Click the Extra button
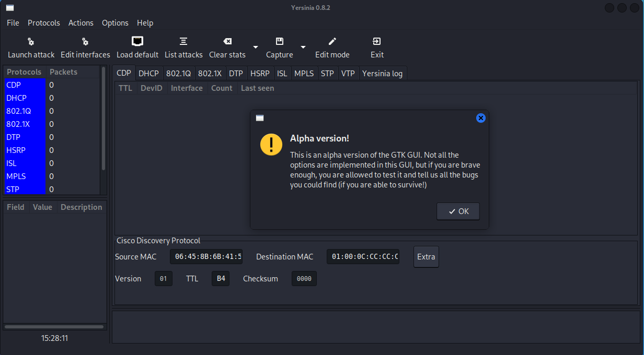Image resolution: width=644 pixels, height=355 pixels. 426,257
